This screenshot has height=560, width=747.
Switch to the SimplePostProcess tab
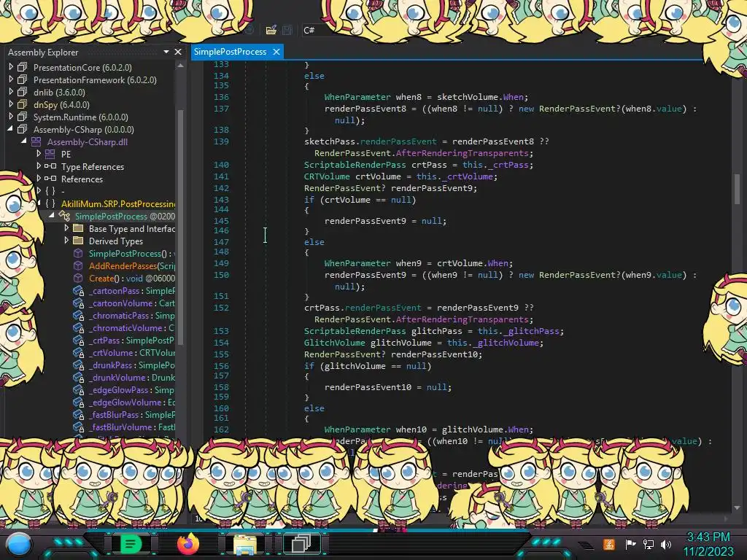point(230,52)
